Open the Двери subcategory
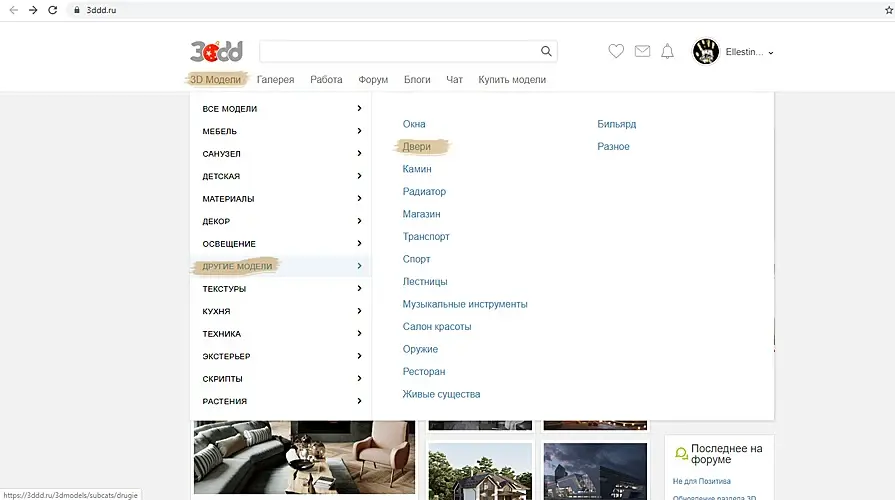Screen dimensions: 895x500 coord(416,147)
